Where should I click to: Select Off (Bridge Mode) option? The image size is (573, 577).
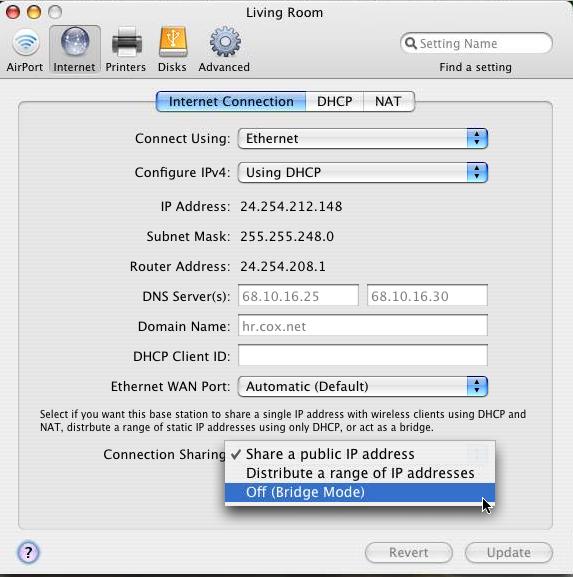coord(360,492)
